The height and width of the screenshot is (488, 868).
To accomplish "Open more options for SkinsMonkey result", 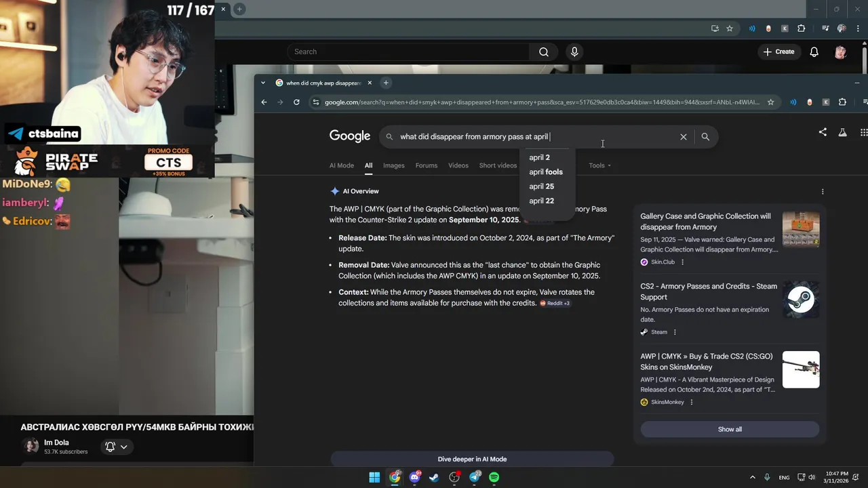I will 691,403.
